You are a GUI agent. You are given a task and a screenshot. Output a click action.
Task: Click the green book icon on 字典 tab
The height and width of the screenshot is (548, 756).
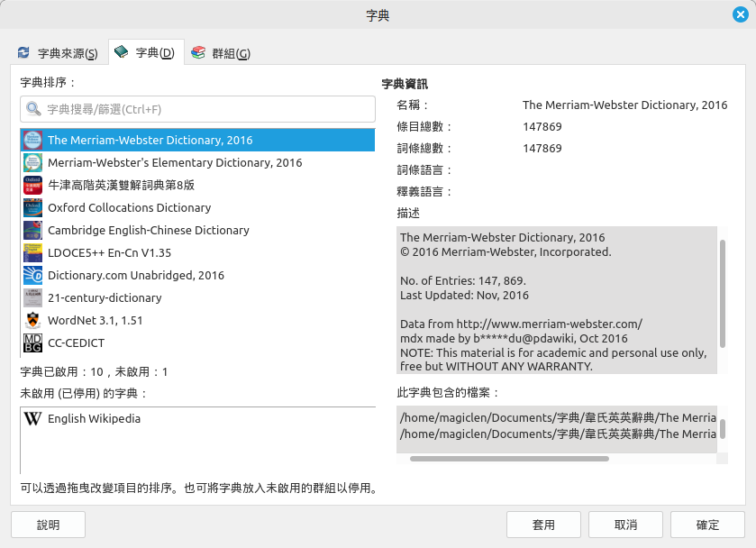(x=121, y=51)
